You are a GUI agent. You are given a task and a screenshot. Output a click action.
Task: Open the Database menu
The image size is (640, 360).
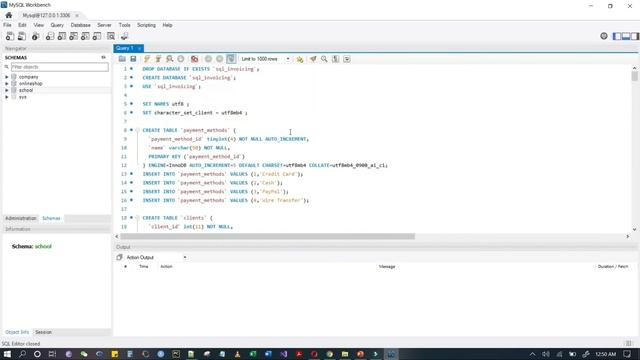pyautogui.click(x=80, y=25)
